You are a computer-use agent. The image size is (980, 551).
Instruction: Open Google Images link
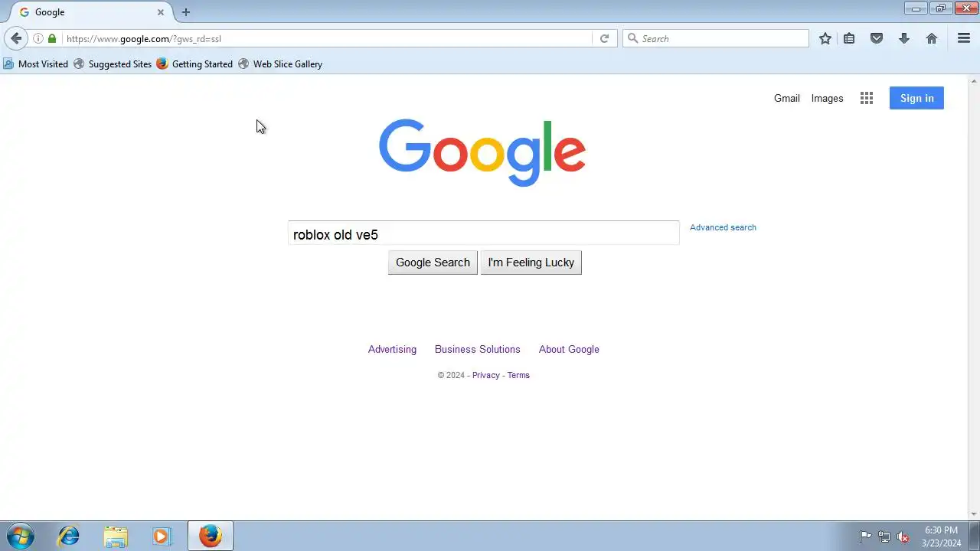click(x=827, y=98)
